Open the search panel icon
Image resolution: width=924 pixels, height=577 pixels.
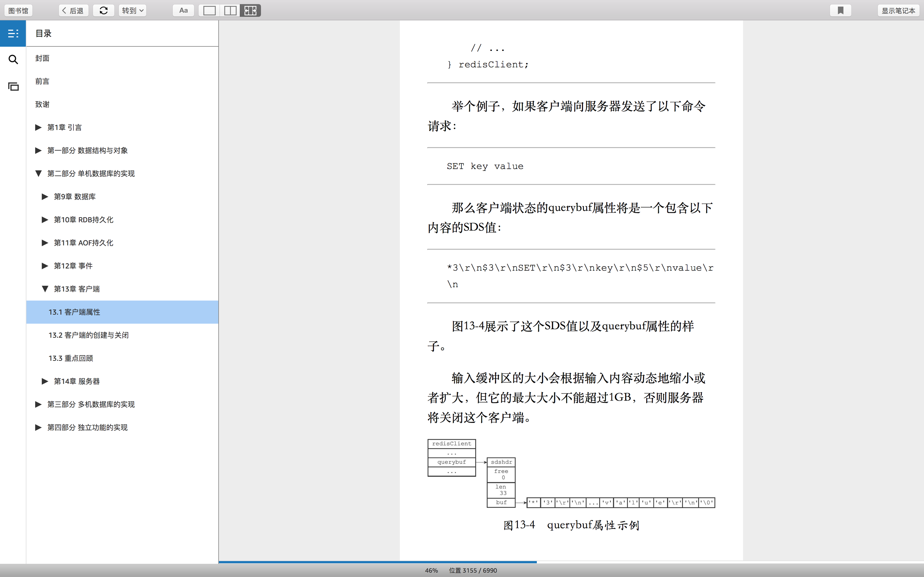[13, 60]
